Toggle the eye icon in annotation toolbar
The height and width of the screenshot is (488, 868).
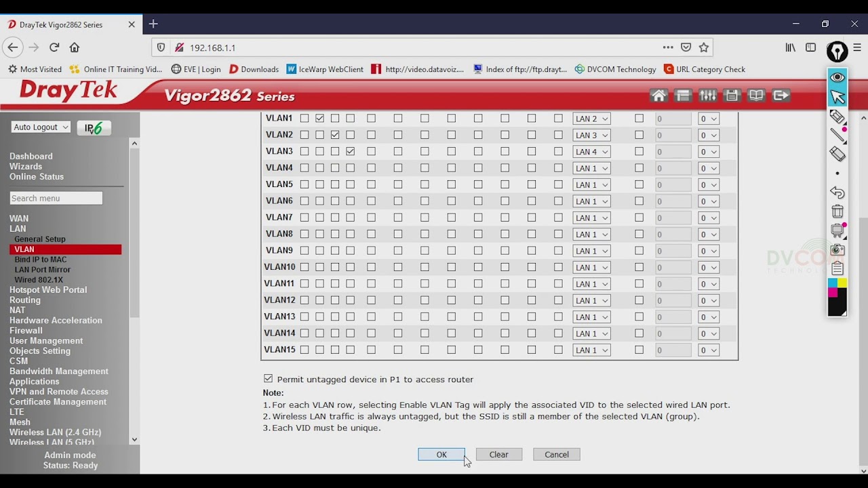[x=837, y=77]
